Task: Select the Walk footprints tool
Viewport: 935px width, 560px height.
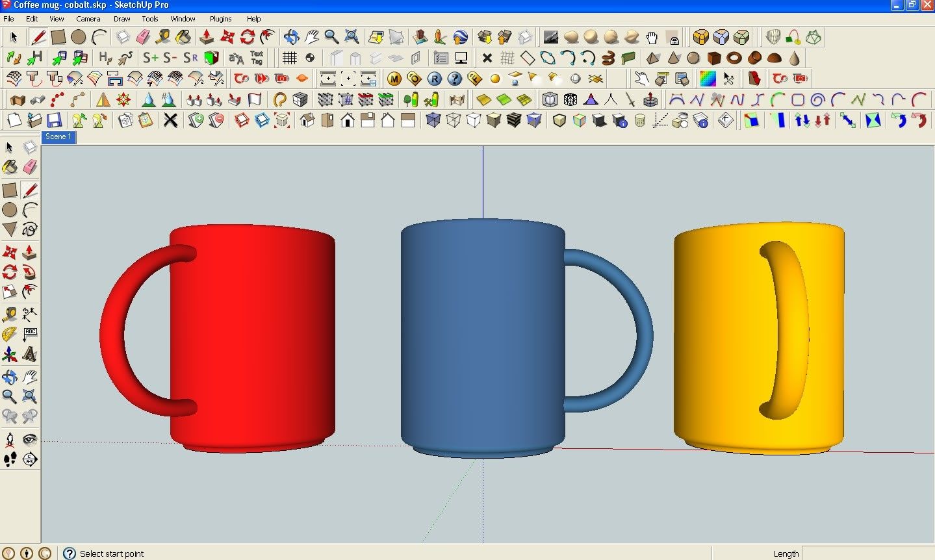Action: pyautogui.click(x=10, y=460)
